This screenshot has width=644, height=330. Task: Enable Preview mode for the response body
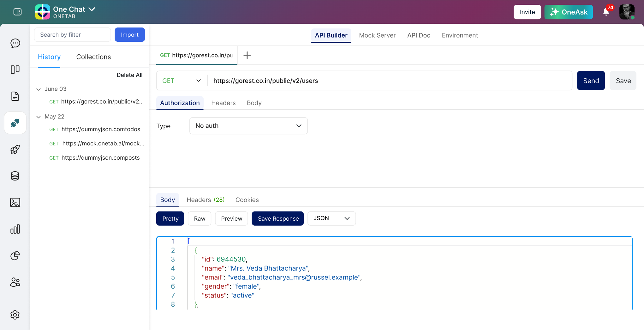pos(231,218)
